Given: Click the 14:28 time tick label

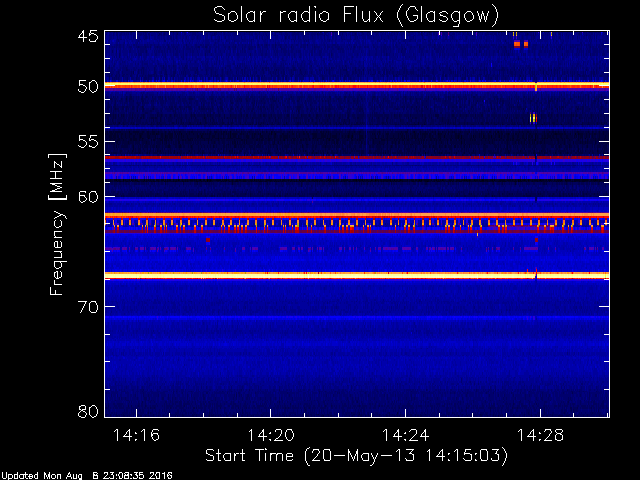Looking at the screenshot, I should pyautogui.click(x=540, y=435).
